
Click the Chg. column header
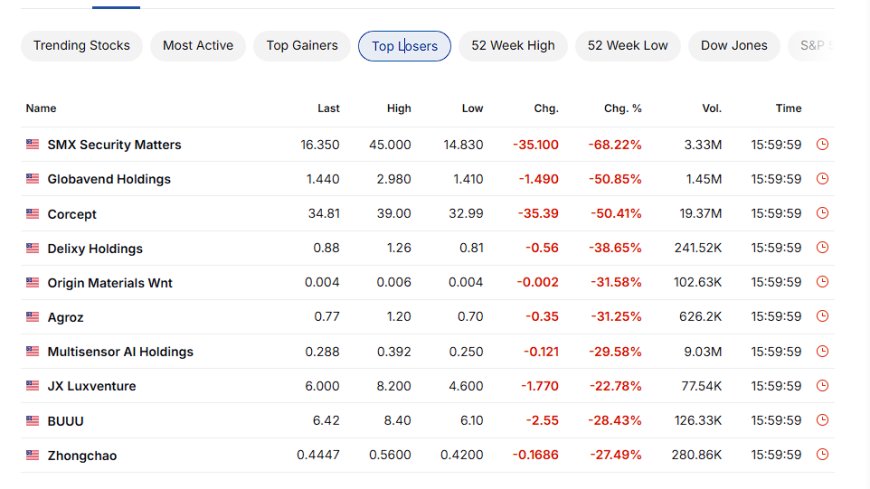546,108
